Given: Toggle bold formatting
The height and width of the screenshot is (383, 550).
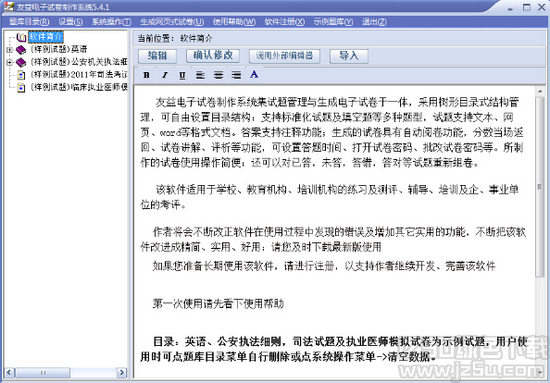Looking at the screenshot, I should tap(147, 75).
